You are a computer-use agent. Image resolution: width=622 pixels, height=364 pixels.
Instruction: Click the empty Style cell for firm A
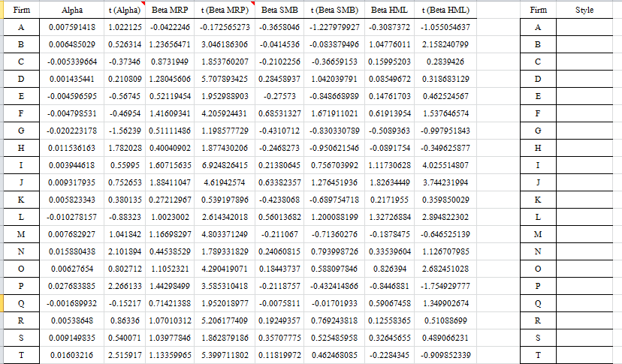[x=584, y=27]
